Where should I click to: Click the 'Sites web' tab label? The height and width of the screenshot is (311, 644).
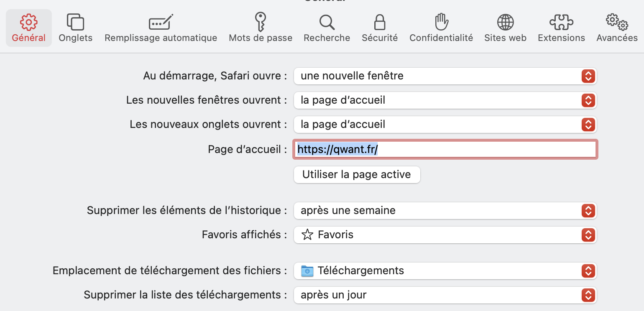pos(505,38)
